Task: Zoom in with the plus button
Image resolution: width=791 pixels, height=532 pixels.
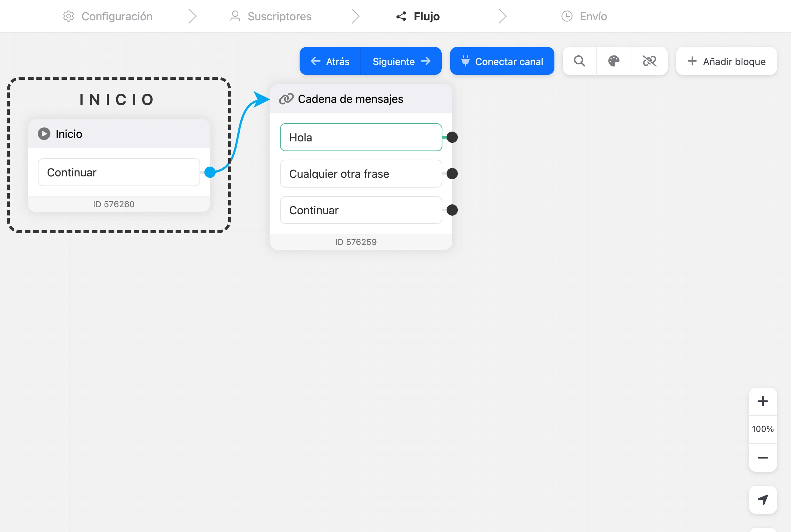Action: (x=763, y=401)
